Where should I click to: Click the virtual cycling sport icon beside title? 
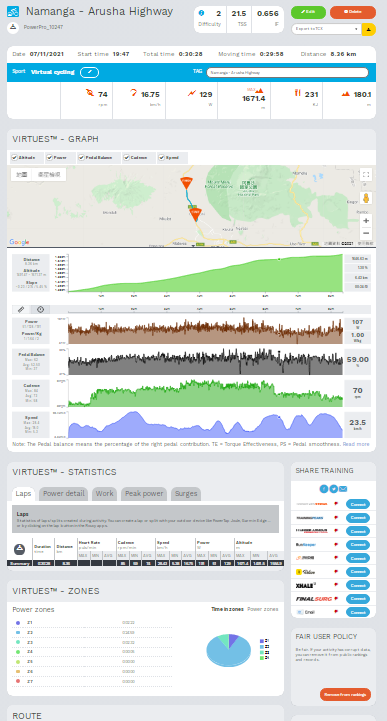point(13,12)
